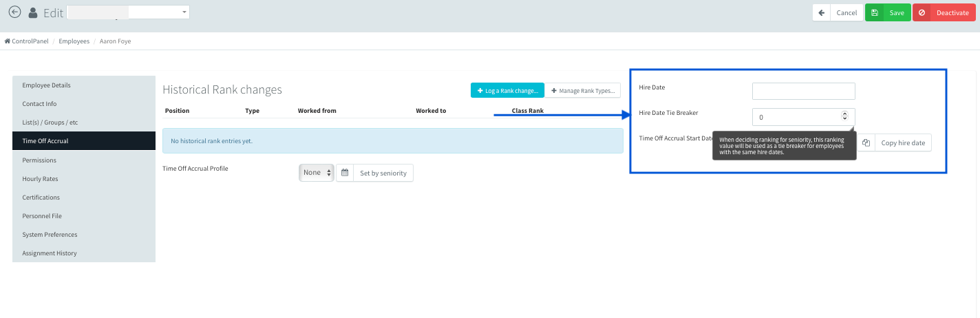The height and width of the screenshot is (318, 980).
Task: Click the Type column header
Action: (x=252, y=110)
